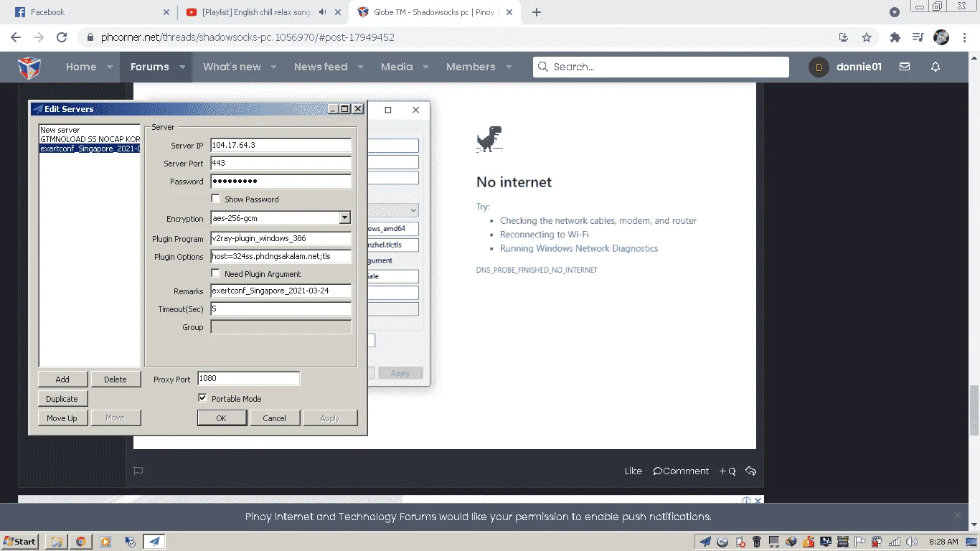The image size is (980, 551).
Task: Click the forum Search box
Action: click(x=661, y=67)
